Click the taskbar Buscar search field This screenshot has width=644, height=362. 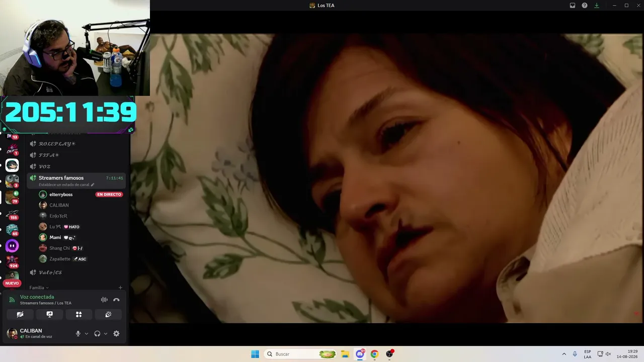[300, 354]
